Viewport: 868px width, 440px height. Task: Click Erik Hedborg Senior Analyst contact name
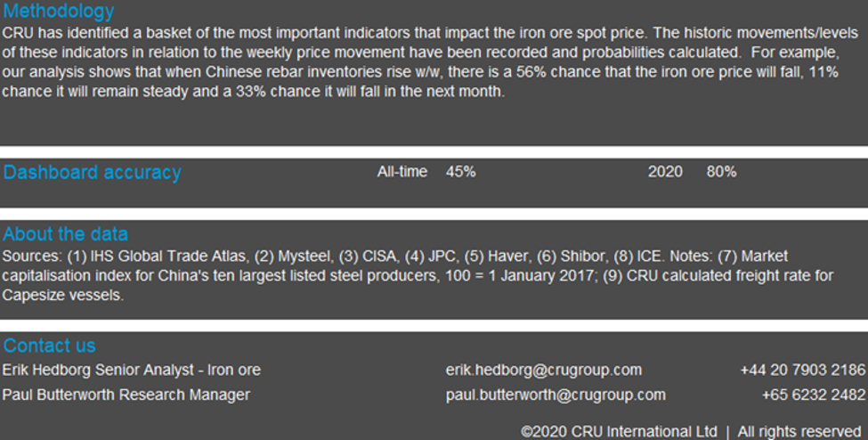[132, 370]
